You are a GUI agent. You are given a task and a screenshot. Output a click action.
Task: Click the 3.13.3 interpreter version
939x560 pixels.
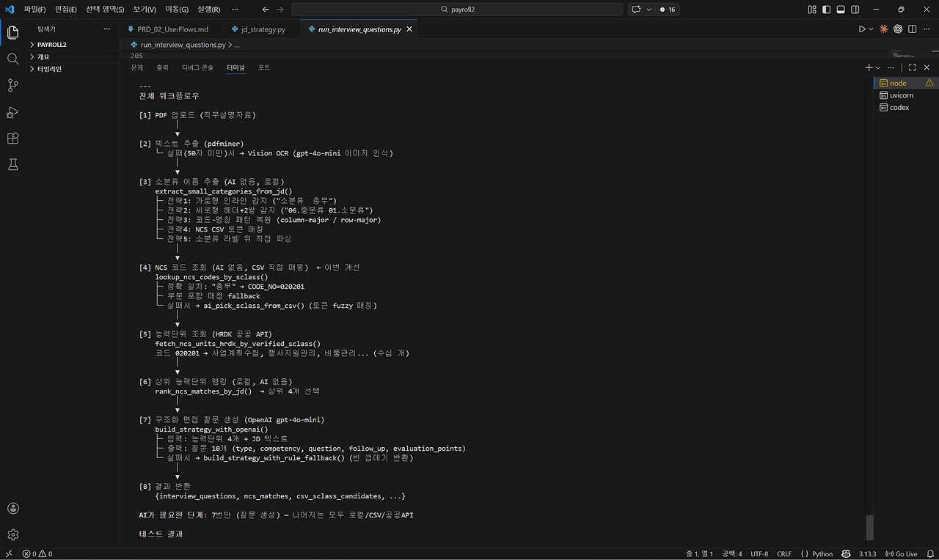coord(868,554)
